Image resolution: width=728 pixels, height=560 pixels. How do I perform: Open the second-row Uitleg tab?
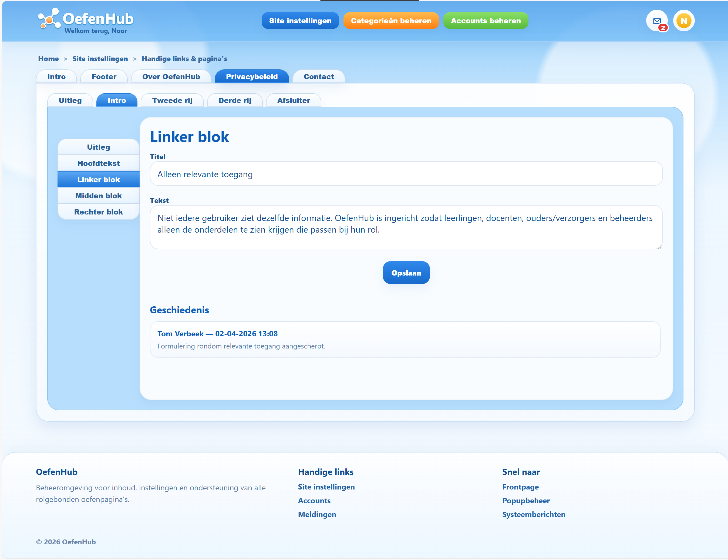[70, 100]
